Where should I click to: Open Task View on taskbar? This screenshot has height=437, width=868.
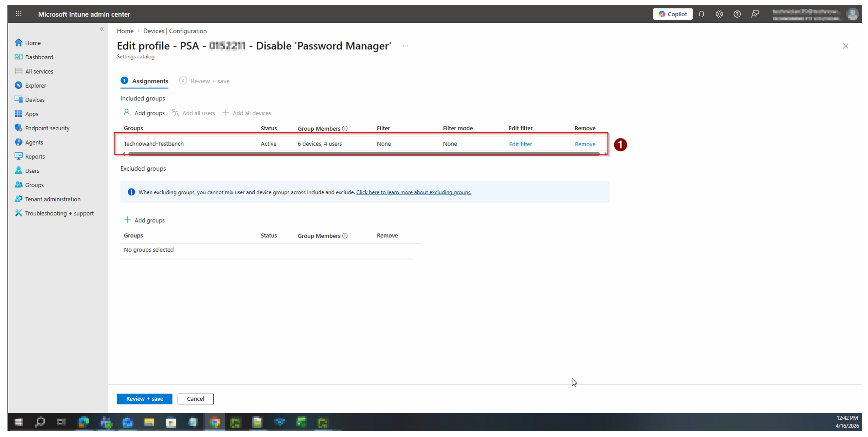(x=61, y=422)
